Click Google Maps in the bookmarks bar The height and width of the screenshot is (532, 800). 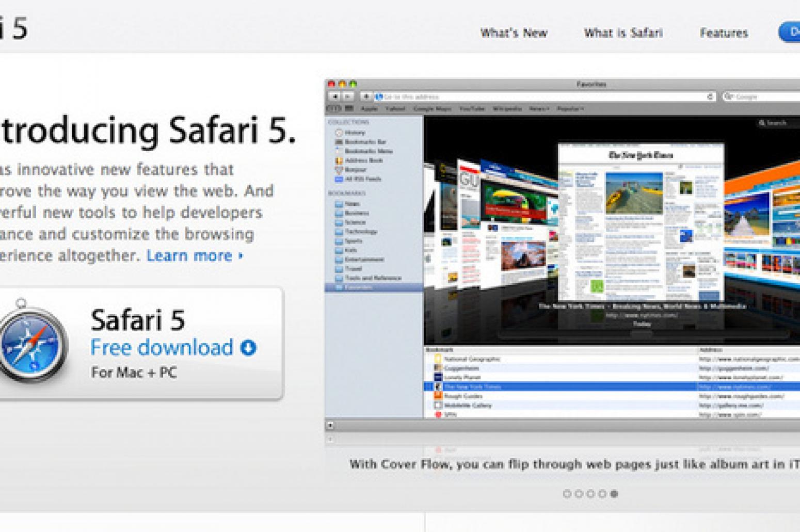[x=432, y=109]
